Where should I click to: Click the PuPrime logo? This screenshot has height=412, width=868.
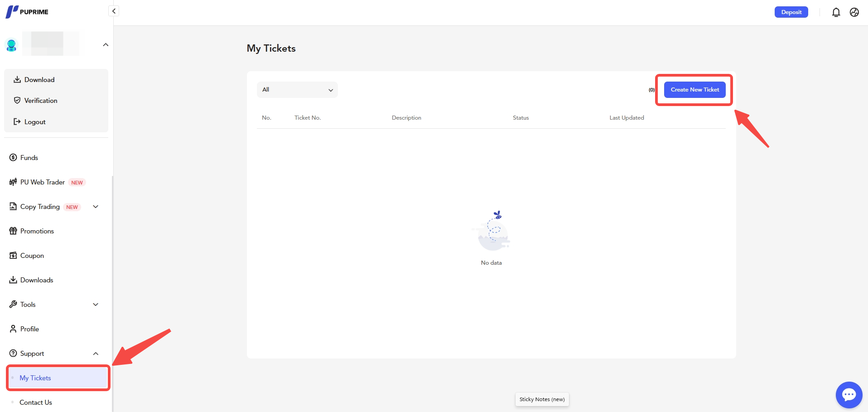click(x=27, y=12)
